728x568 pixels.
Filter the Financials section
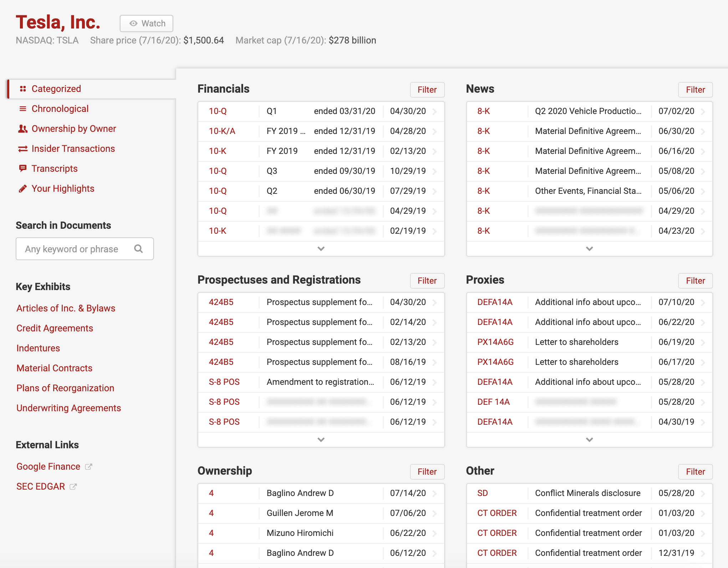click(427, 90)
